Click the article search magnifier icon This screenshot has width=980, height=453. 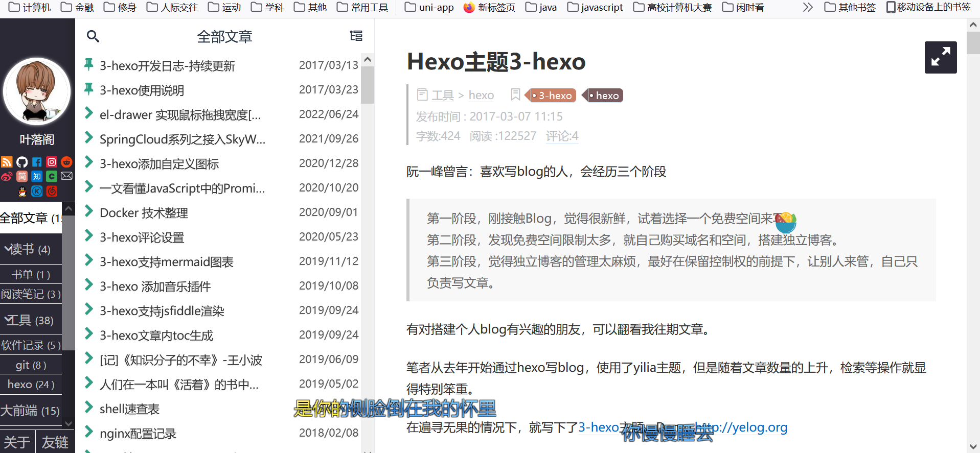tap(93, 36)
